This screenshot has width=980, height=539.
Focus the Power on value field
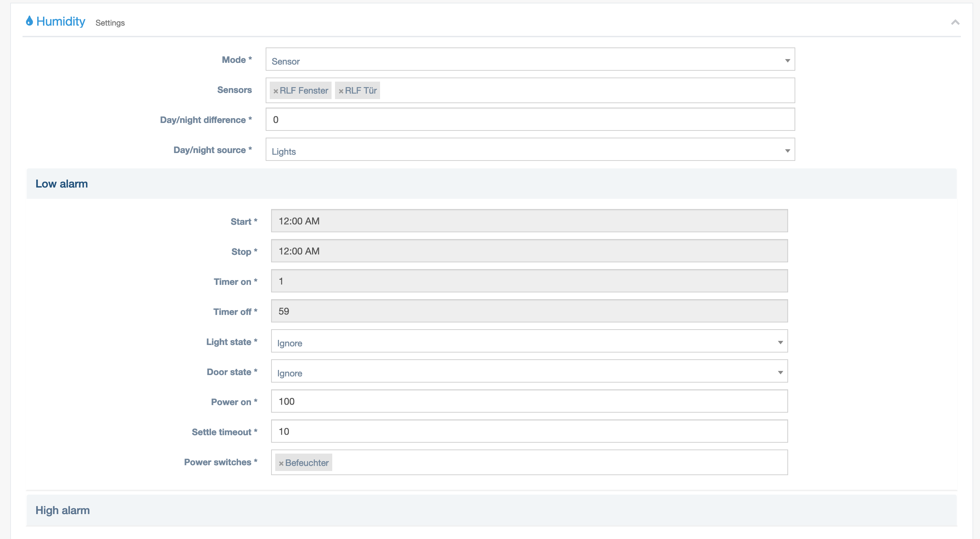click(x=529, y=402)
